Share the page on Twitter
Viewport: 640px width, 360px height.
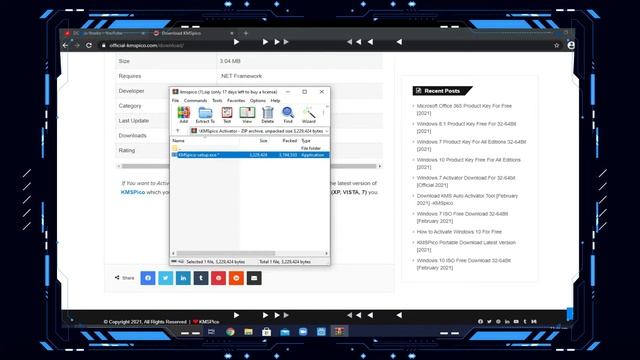[165, 278]
